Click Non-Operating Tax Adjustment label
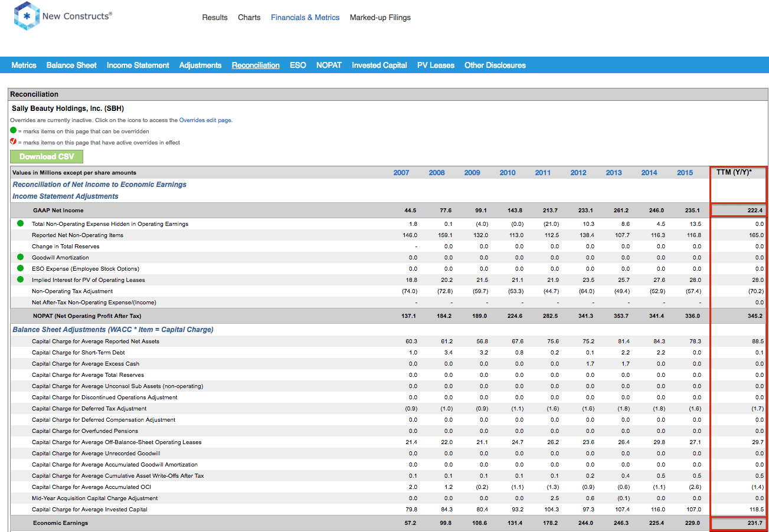Image resolution: width=769 pixels, height=532 pixels. [72, 291]
